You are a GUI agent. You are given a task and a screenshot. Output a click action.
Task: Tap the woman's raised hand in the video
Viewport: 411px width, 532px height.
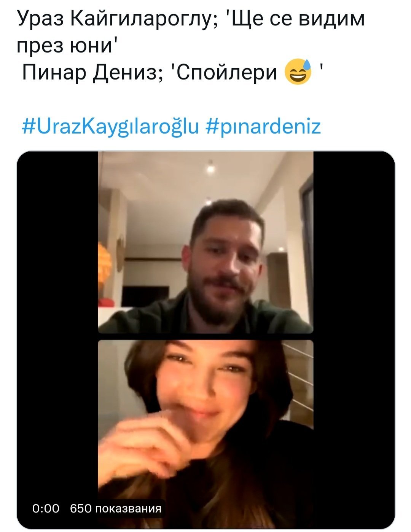pos(148,445)
